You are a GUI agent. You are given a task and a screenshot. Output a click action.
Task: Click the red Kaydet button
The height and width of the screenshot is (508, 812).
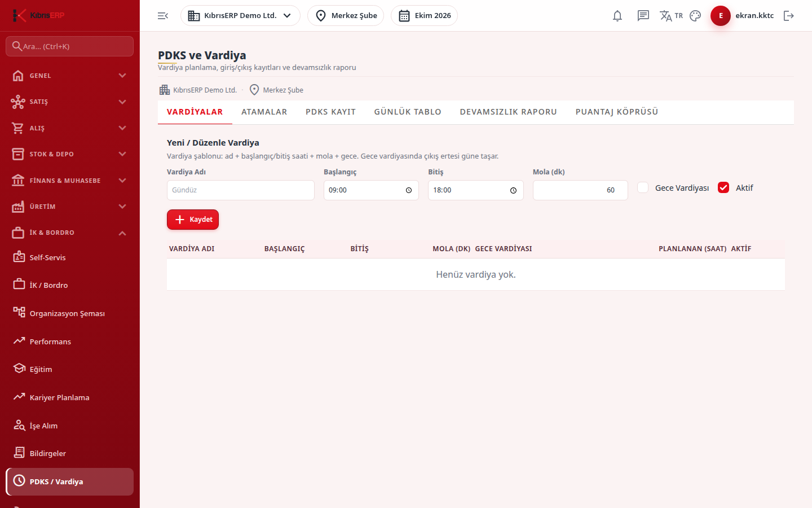(193, 220)
